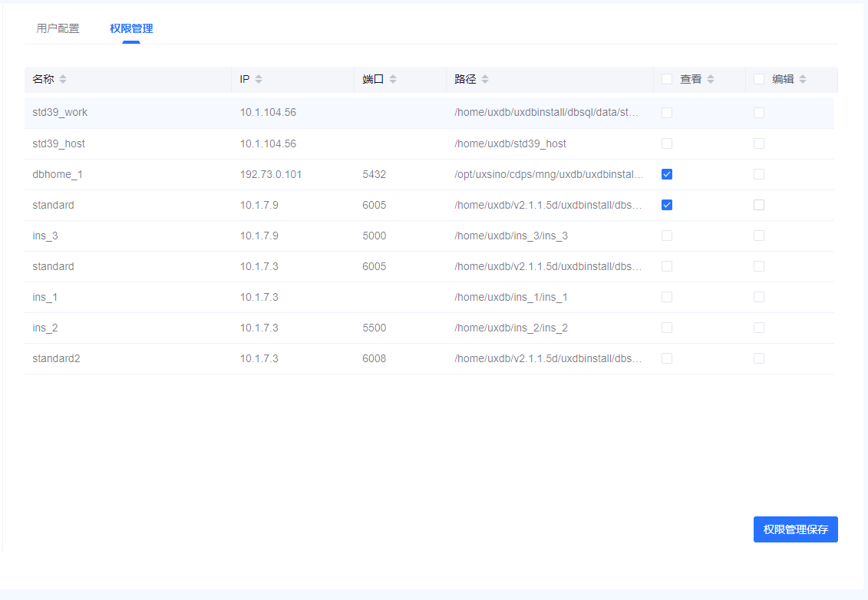
Task: Sort by 端口 using its sort icon
Action: [393, 79]
